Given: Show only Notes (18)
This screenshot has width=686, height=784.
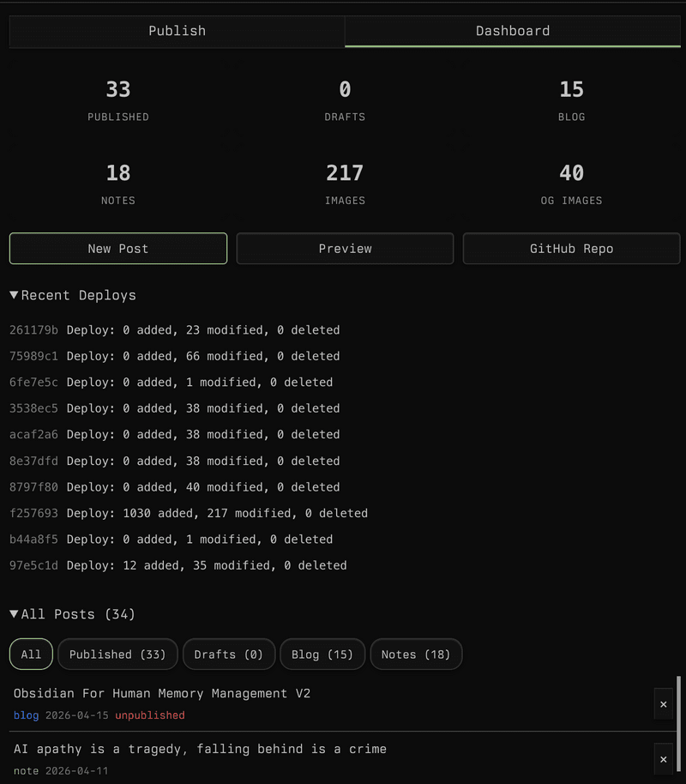Looking at the screenshot, I should click(416, 654).
